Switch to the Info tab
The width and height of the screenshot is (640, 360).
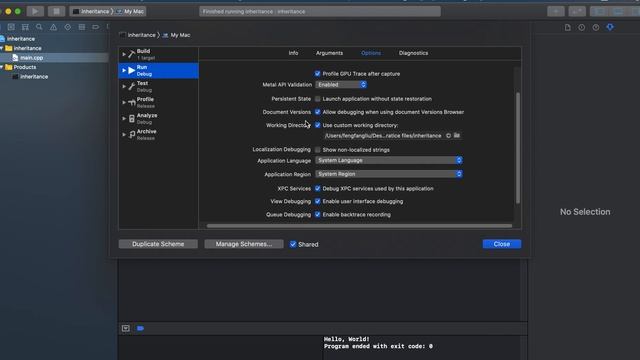(x=293, y=53)
